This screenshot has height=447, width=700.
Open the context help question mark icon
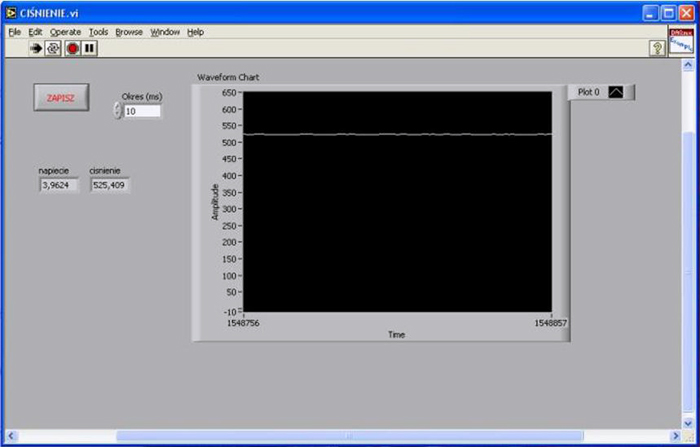point(657,48)
